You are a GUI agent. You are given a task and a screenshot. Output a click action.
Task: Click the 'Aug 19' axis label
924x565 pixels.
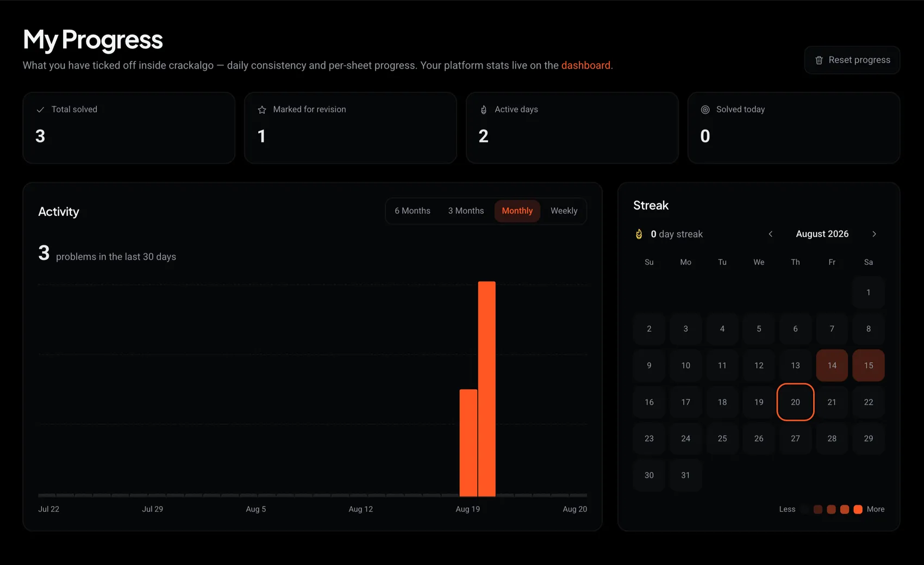[x=467, y=510]
